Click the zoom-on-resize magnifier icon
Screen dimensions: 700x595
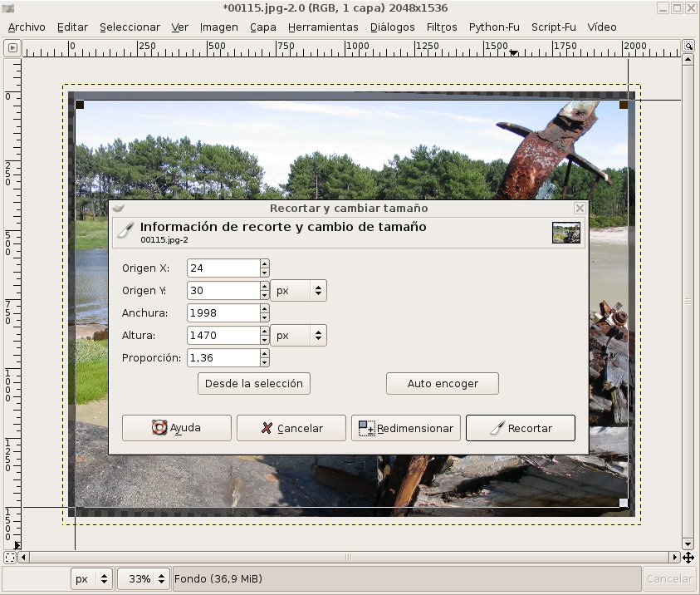coord(688,46)
